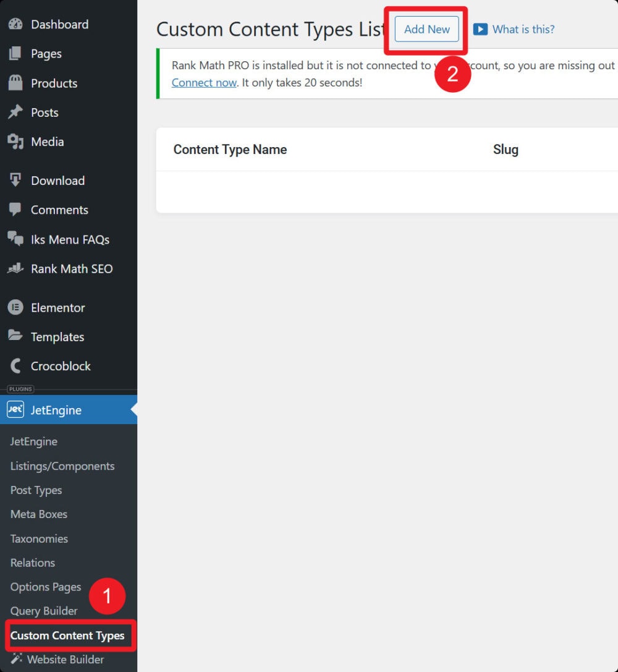Click the video play icon by What is this
This screenshot has width=618, height=672.
point(480,29)
